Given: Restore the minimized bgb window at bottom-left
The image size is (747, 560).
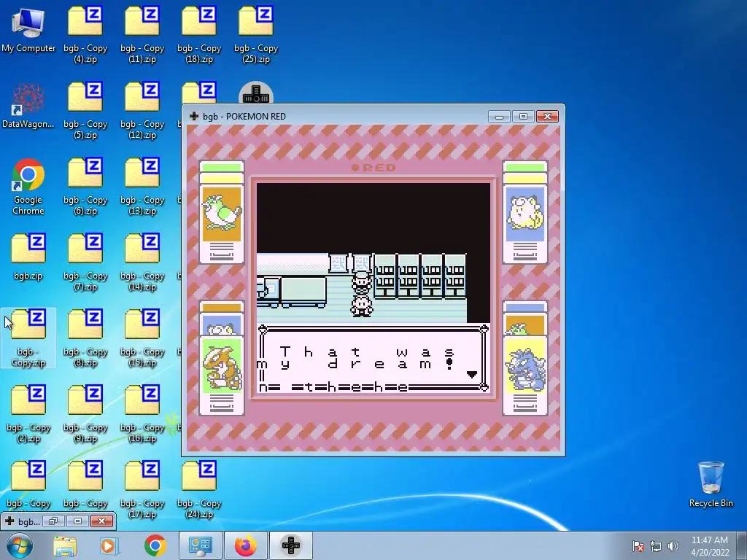Looking at the screenshot, I should point(53,521).
